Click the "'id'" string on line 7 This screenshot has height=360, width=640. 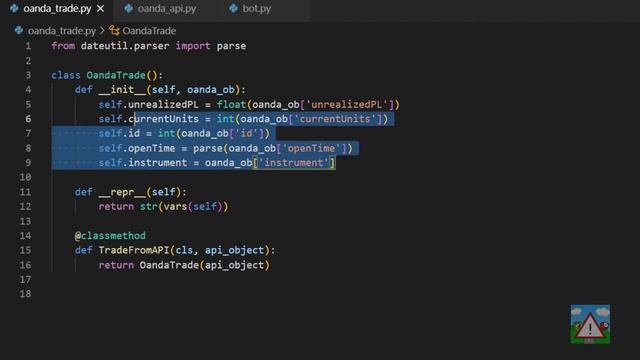(247, 133)
